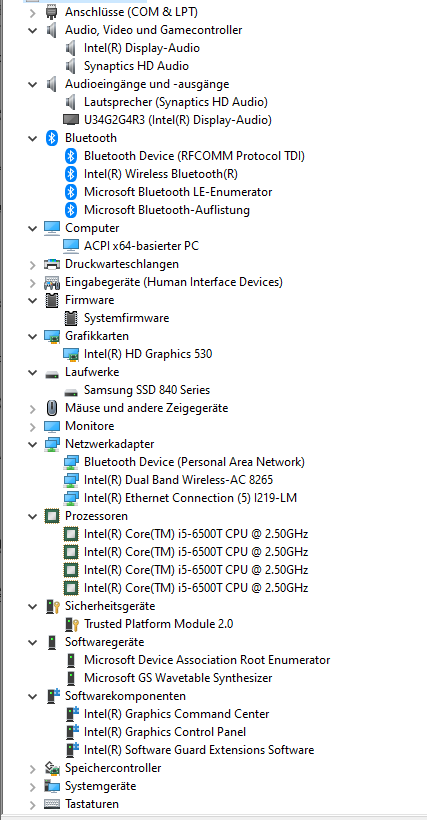Screen dimensions: 427x820
Task: Expand the Anschlüsse (COM & LPT) node
Action: coord(32,12)
